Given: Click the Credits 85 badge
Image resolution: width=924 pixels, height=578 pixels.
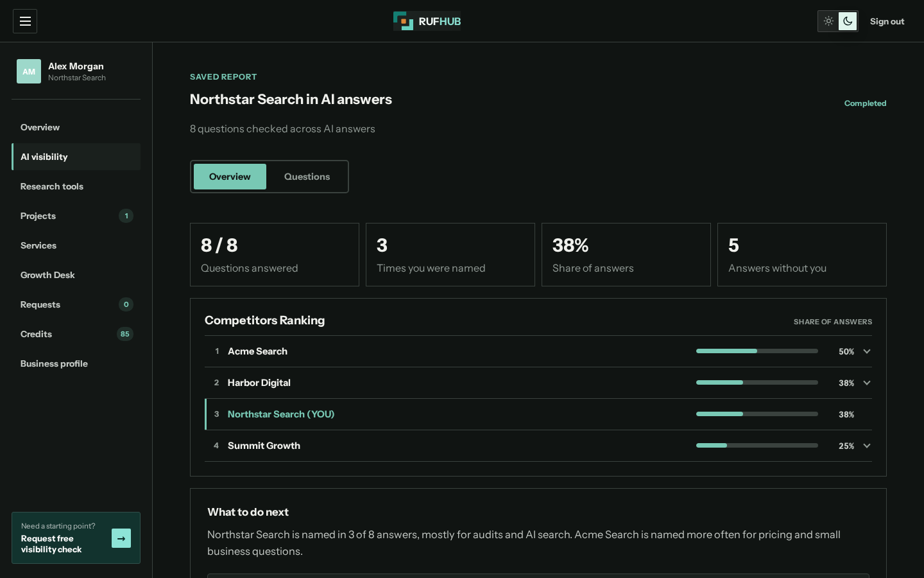Looking at the screenshot, I should tap(125, 334).
